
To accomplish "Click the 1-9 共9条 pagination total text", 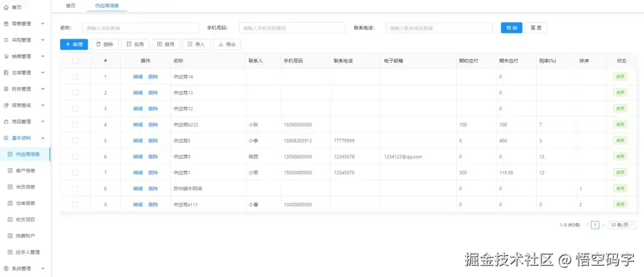I will tap(569, 225).
